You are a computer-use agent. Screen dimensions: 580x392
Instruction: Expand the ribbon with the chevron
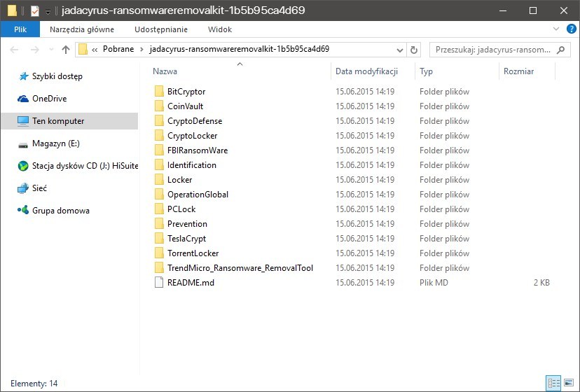point(556,29)
